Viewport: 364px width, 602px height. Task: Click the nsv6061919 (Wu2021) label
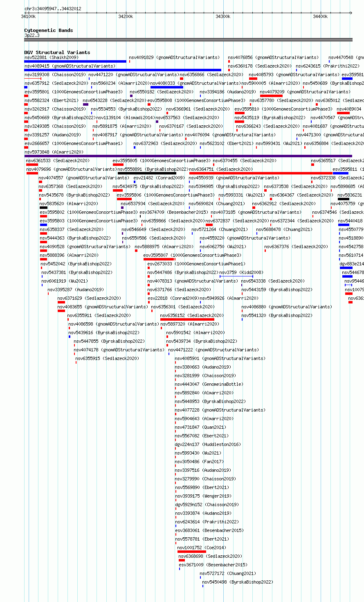click(65, 281)
